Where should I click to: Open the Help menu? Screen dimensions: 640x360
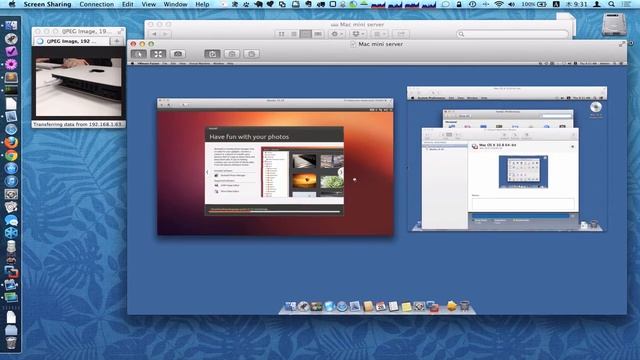202,4
